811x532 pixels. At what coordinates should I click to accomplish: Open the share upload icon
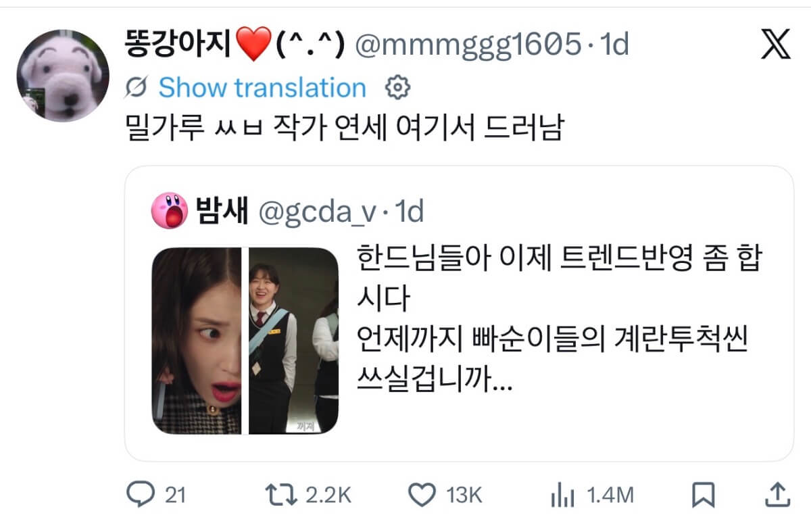777,495
